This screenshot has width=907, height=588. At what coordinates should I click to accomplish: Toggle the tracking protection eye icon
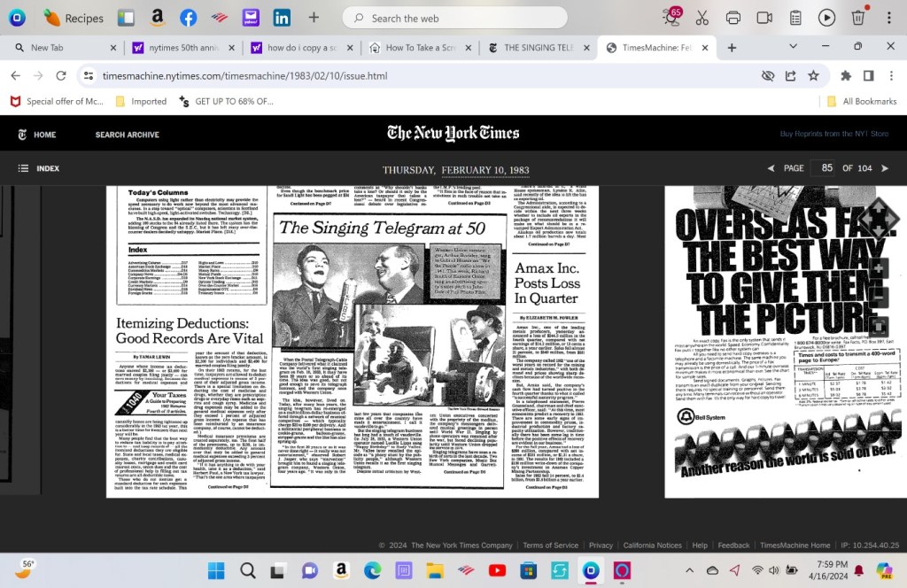point(768,76)
